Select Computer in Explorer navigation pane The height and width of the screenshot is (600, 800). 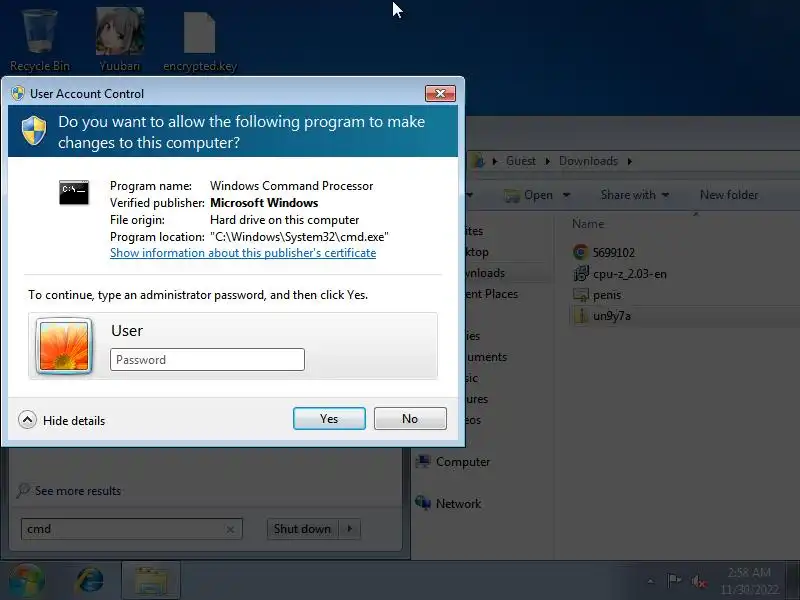pyautogui.click(x=453, y=462)
